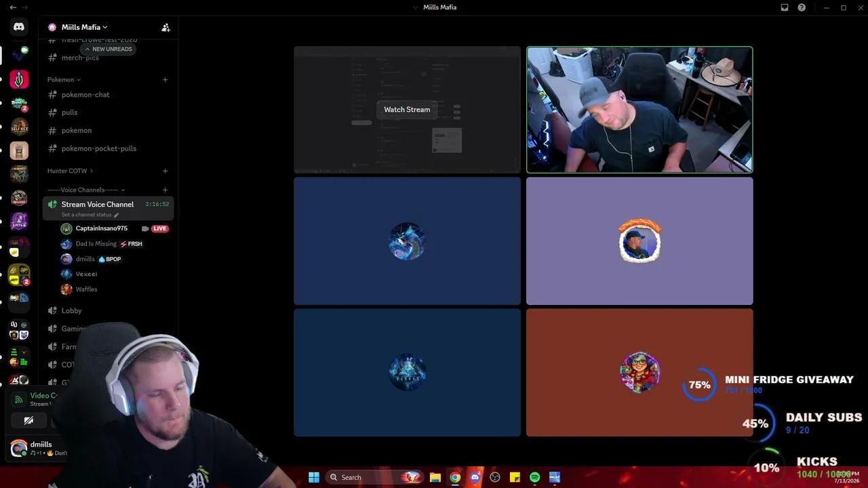Go back using the back arrow

[13, 7]
